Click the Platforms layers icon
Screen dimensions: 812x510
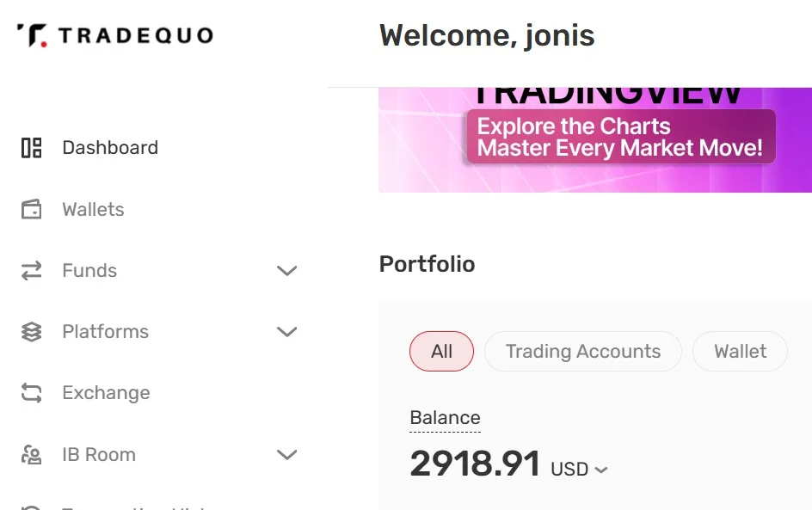point(32,332)
